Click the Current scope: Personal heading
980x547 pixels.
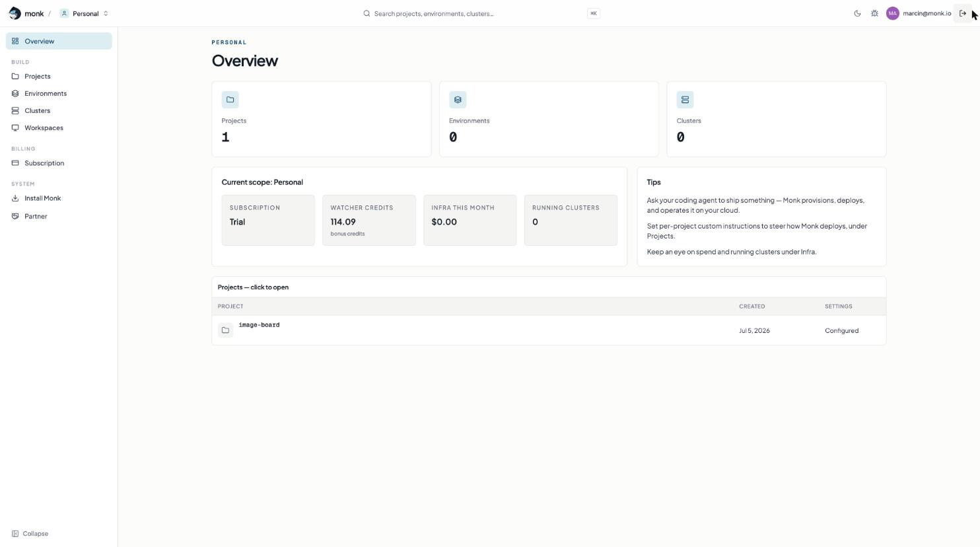(262, 182)
